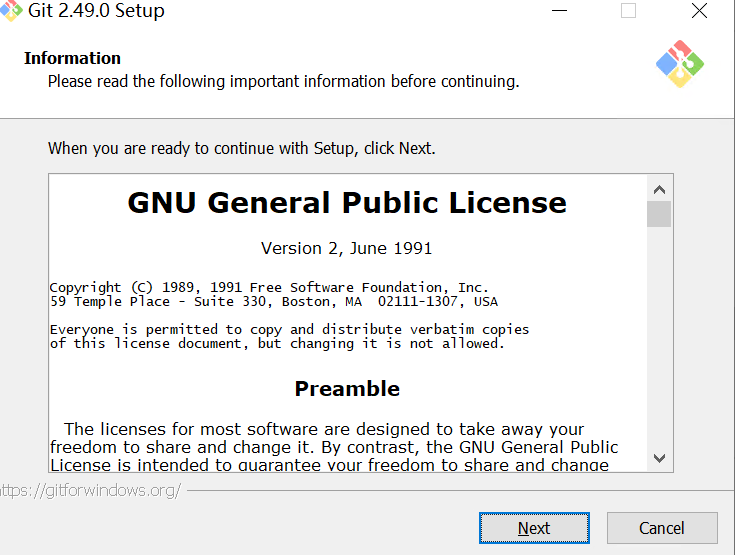Click the Copyright Free Software Foundation line
Screen dimensions: 735x555
(x=269, y=287)
